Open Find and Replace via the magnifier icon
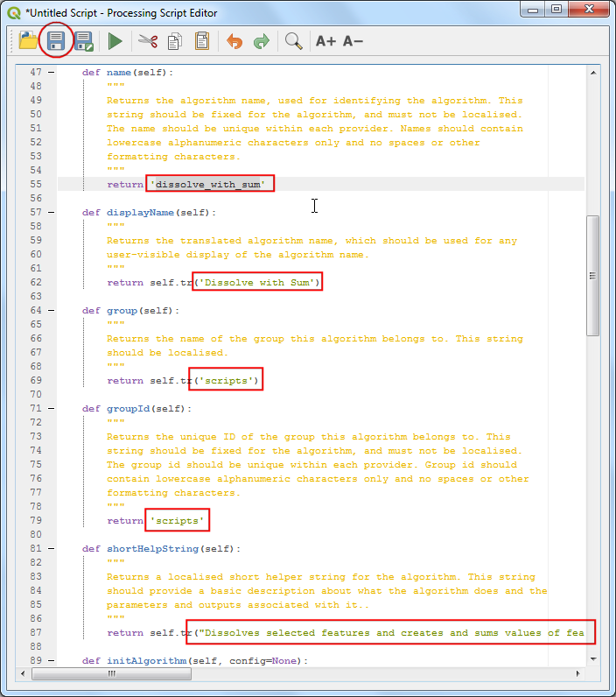 pos(294,41)
